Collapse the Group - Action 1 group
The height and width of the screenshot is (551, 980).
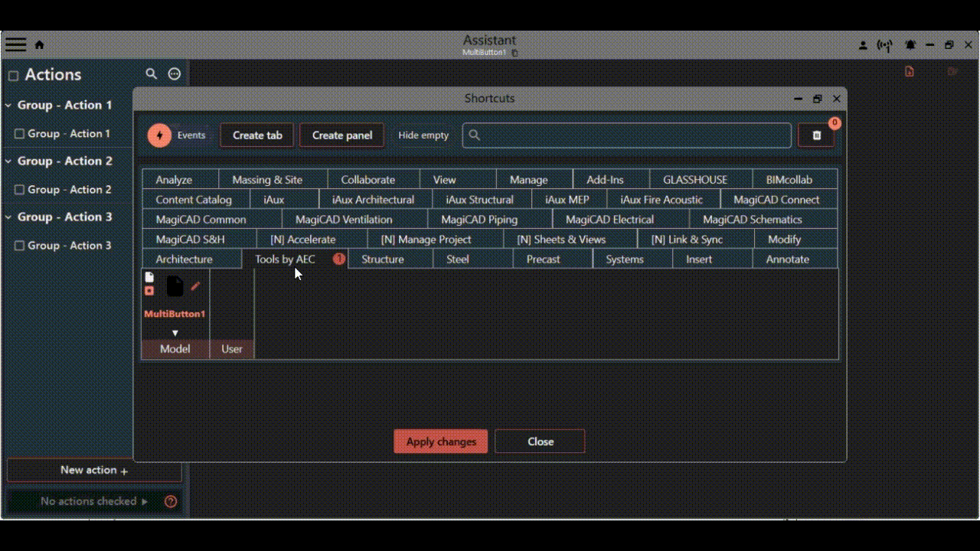pos(8,106)
